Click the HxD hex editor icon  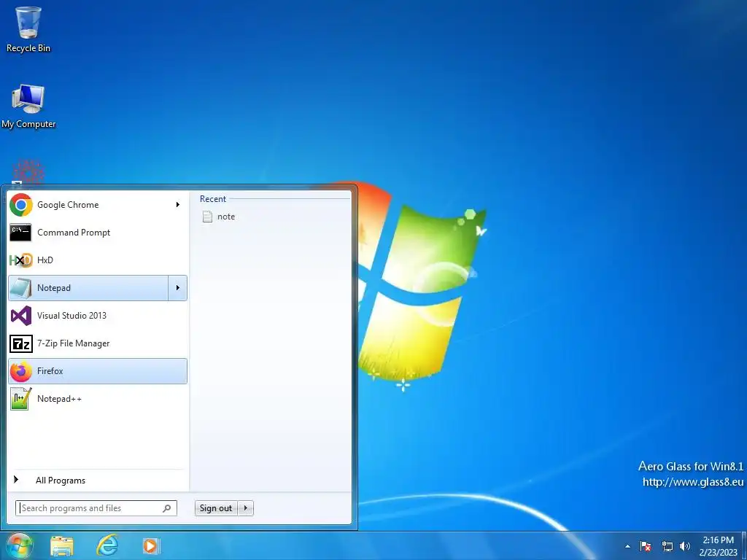tap(21, 260)
